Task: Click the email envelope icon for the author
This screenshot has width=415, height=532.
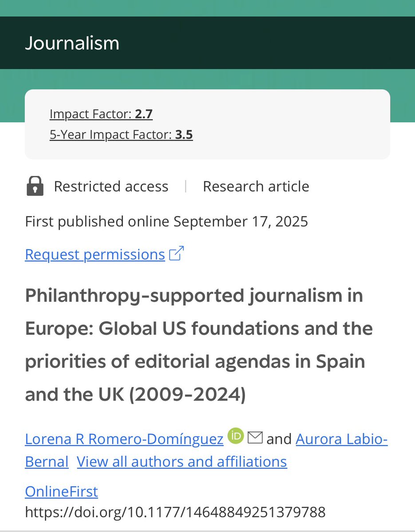Action: 255,438
